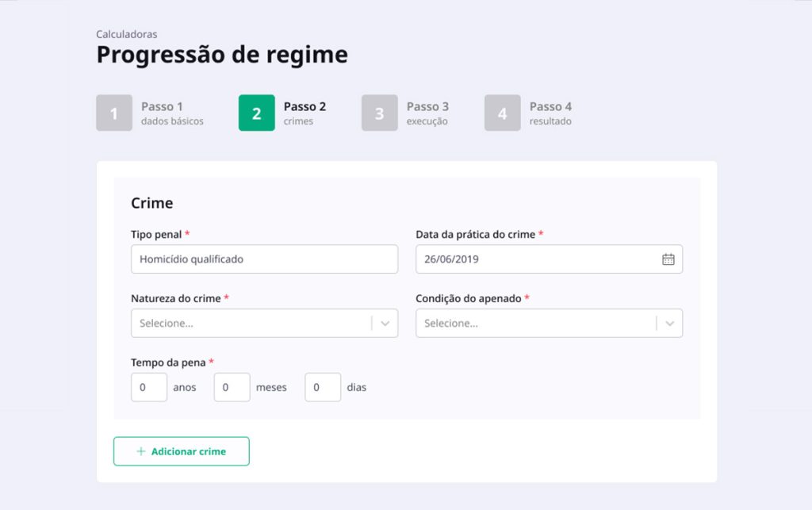Viewport: 812px width, 510px height.
Task: Select the anos number field
Action: click(x=149, y=387)
